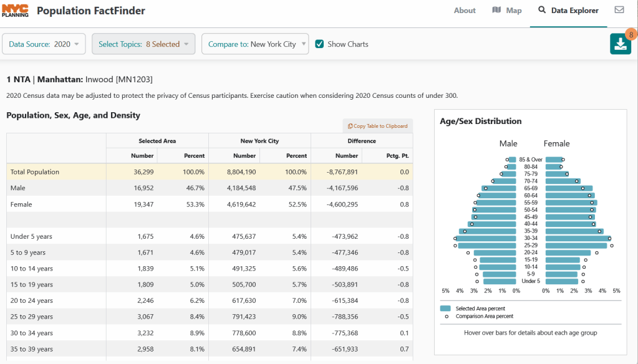Click the clipboard icon in Copy Table button
638x364 pixels.
[350, 126]
